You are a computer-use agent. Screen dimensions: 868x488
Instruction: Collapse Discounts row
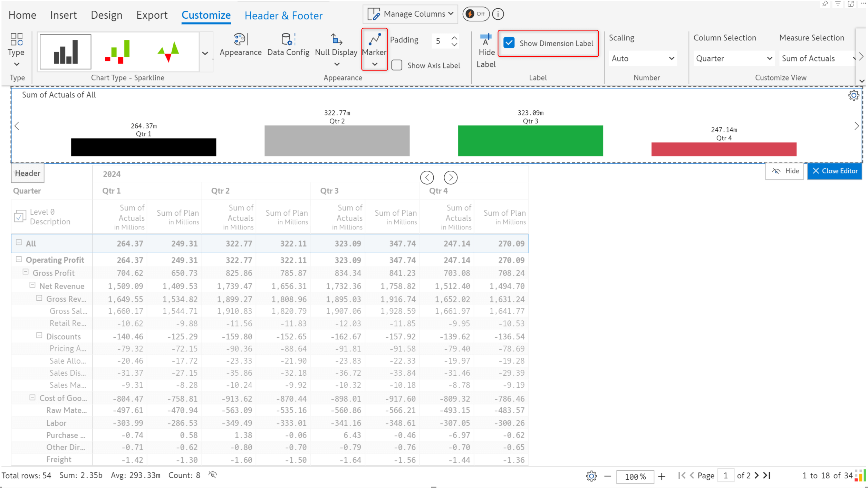pyautogui.click(x=39, y=335)
